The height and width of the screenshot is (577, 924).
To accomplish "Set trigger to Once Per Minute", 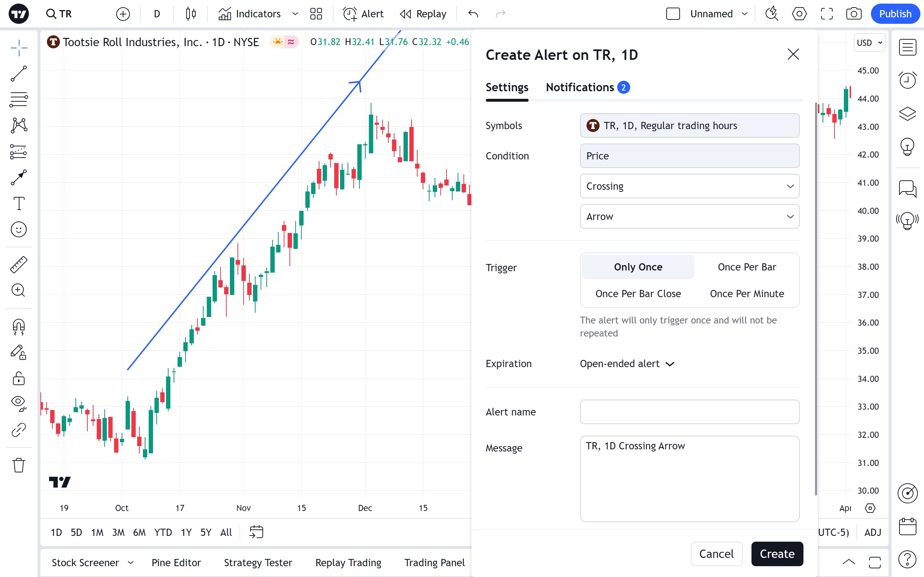I will click(746, 294).
